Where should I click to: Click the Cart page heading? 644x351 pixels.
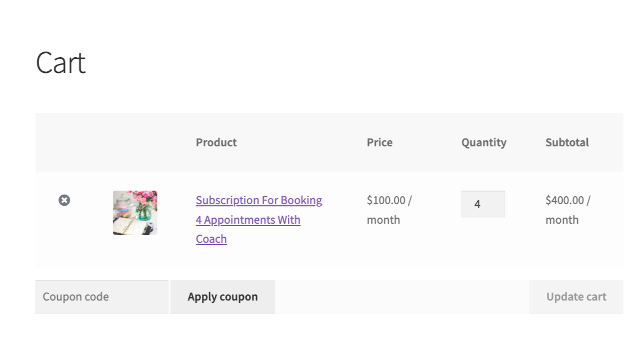[x=61, y=63]
